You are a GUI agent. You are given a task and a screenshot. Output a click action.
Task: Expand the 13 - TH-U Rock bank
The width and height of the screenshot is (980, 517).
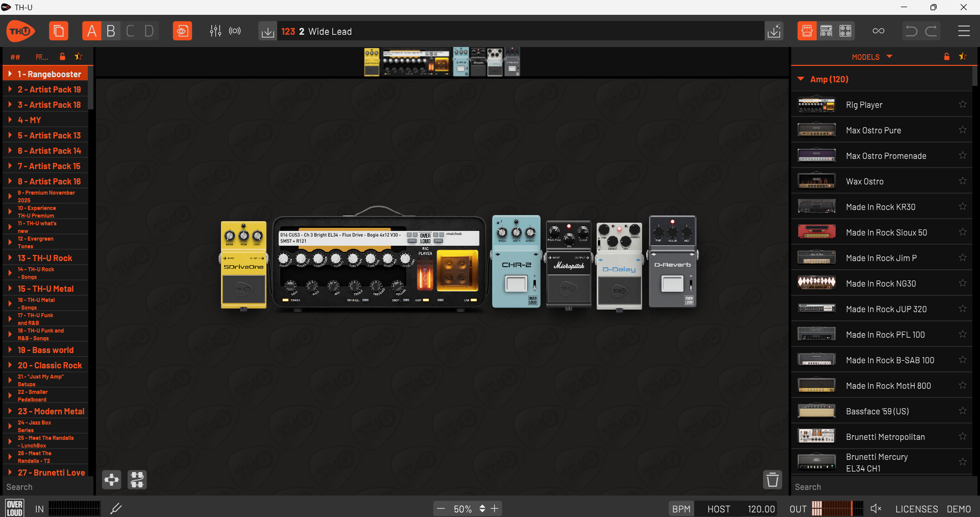10,258
